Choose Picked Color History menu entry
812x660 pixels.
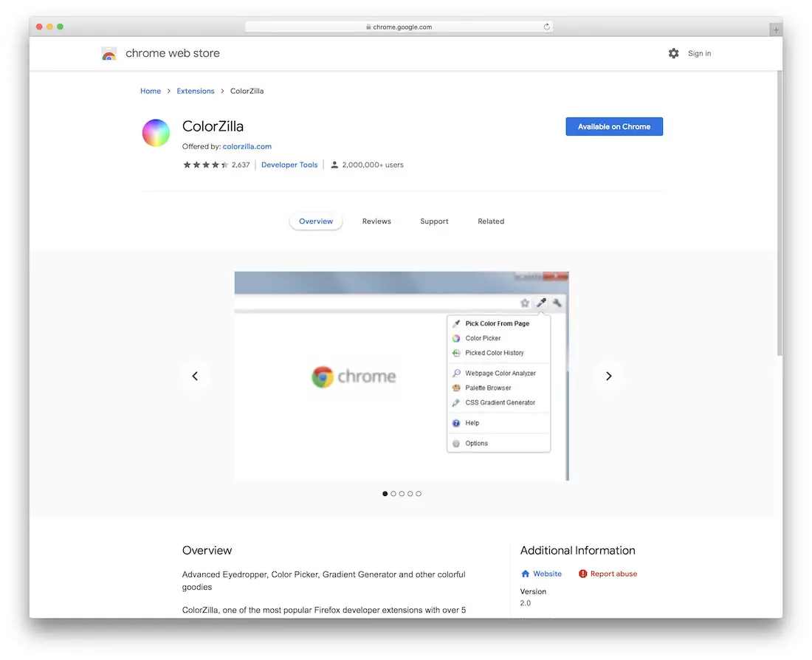pos(498,353)
